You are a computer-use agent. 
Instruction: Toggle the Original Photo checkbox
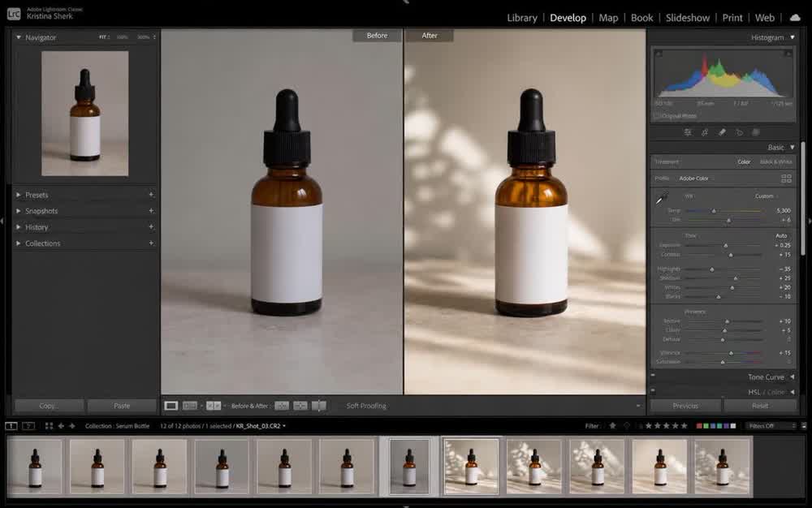pyautogui.click(x=657, y=116)
